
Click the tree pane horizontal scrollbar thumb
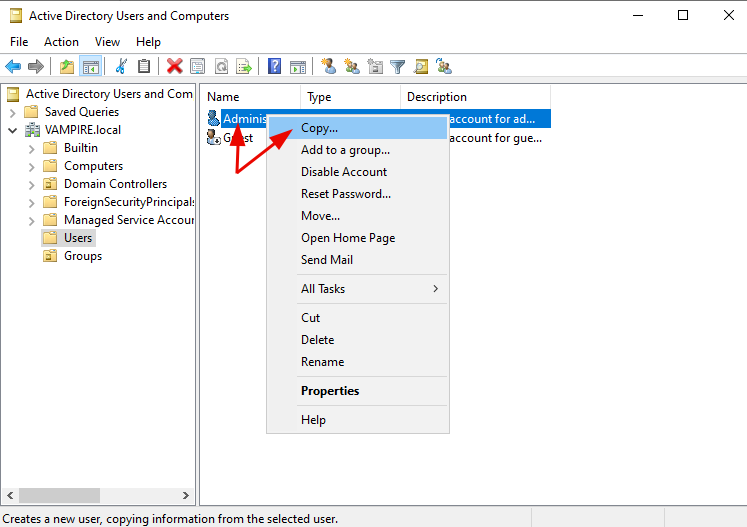click(x=60, y=496)
